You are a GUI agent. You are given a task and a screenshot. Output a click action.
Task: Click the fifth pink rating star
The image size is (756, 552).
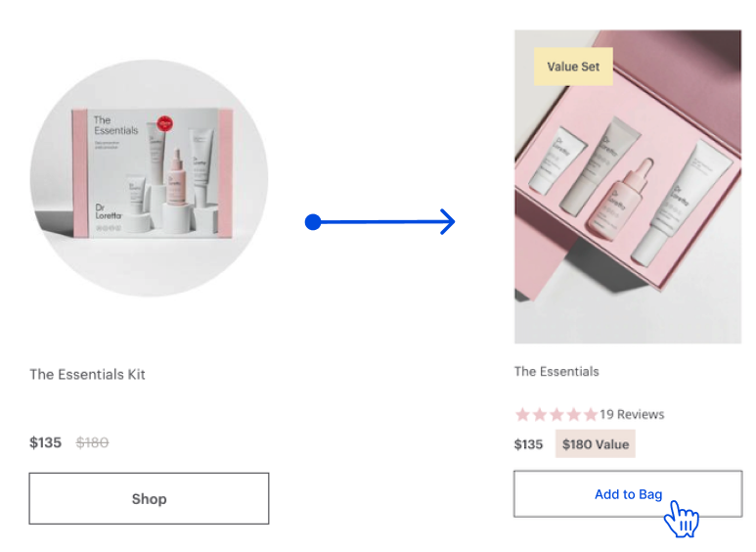pos(591,414)
